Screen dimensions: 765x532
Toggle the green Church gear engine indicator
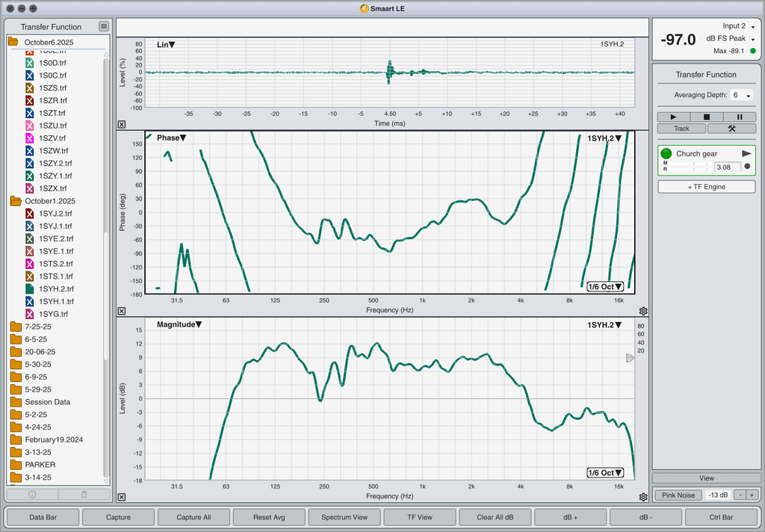666,153
